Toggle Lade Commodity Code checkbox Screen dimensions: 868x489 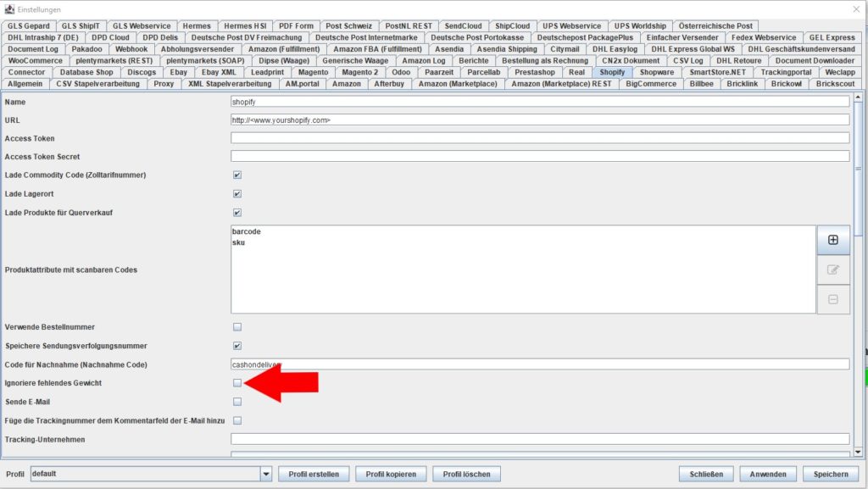(237, 175)
